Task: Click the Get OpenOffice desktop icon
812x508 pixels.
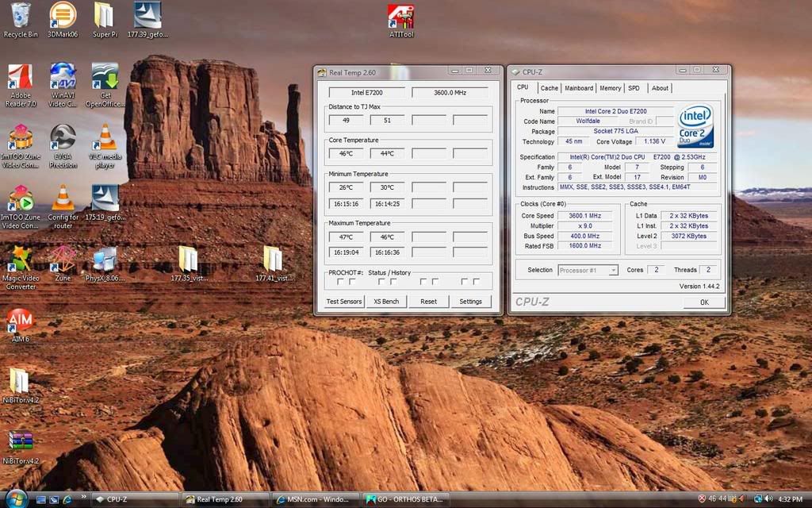Action: click(x=105, y=86)
